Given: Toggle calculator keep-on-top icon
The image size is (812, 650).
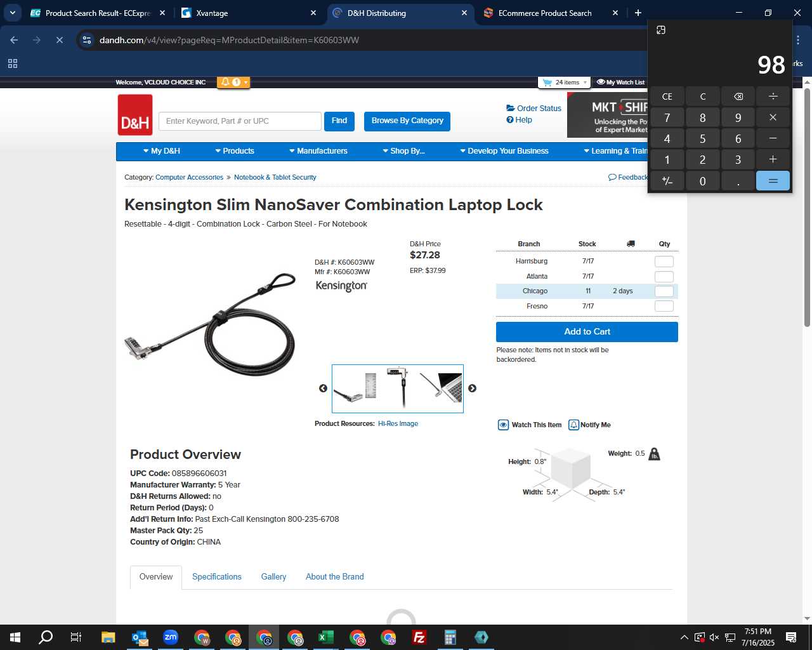Looking at the screenshot, I should coord(660,30).
